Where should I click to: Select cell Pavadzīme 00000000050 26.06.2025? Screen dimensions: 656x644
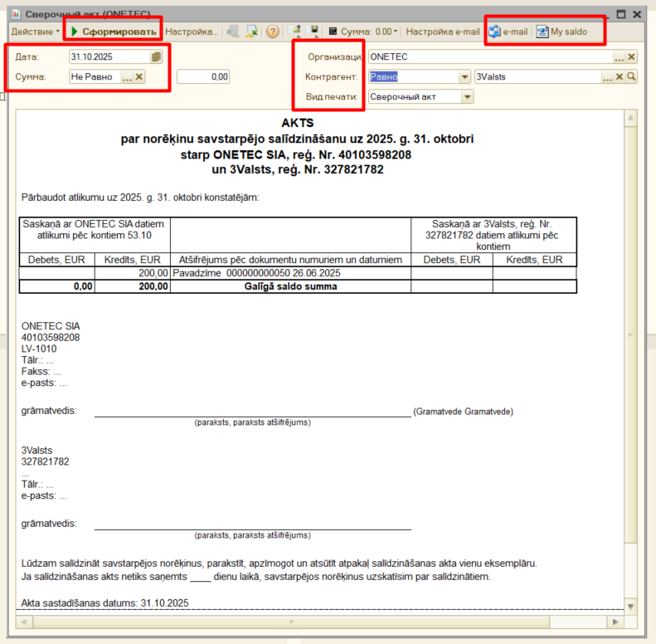[x=290, y=273]
